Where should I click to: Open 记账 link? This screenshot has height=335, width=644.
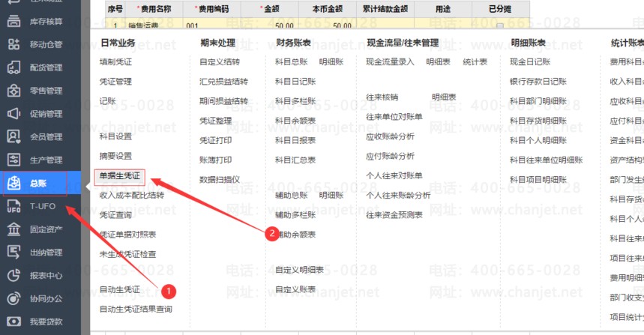[x=108, y=101]
